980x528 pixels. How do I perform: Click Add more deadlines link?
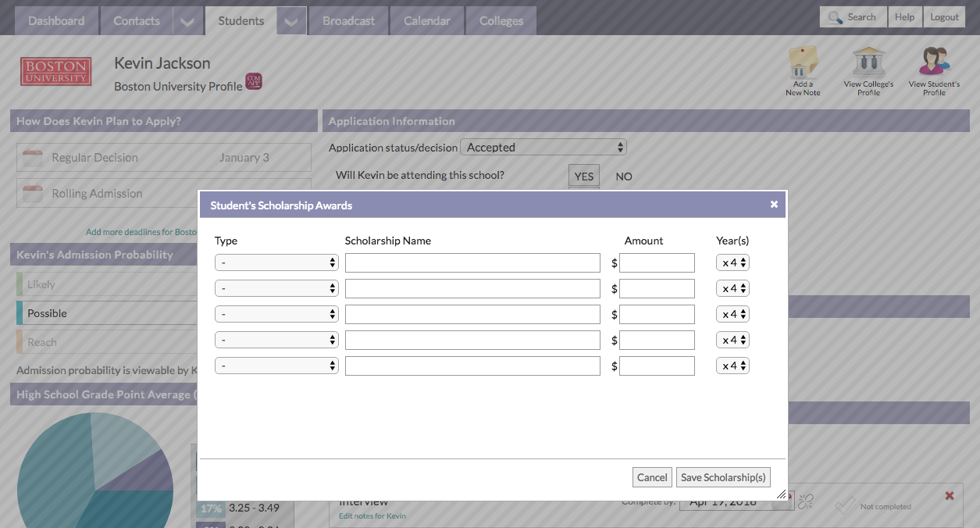141,232
